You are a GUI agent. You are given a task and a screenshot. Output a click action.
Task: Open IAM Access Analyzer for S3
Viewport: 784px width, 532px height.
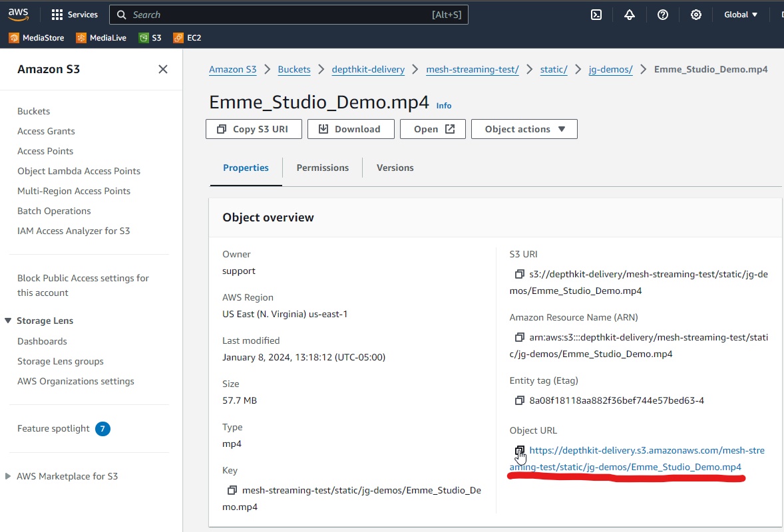coord(73,231)
